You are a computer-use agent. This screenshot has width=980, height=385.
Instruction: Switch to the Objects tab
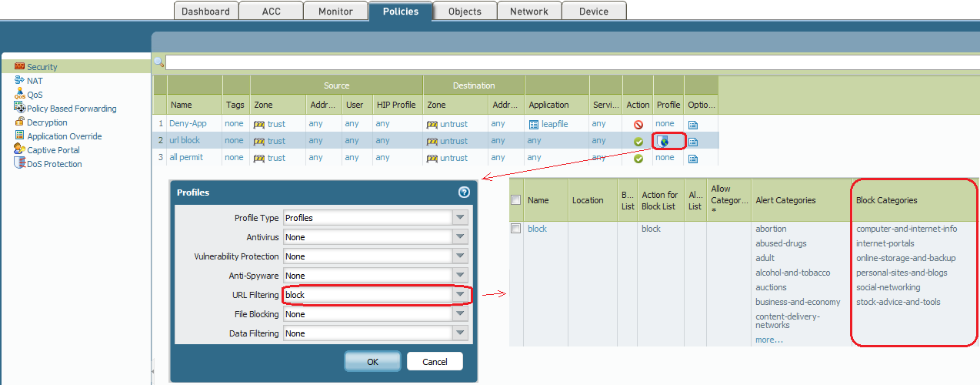465,12
